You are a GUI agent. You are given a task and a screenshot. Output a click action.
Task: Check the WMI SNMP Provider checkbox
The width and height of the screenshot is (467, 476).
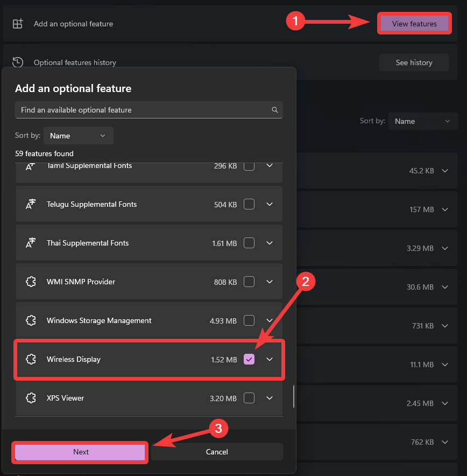[249, 282]
